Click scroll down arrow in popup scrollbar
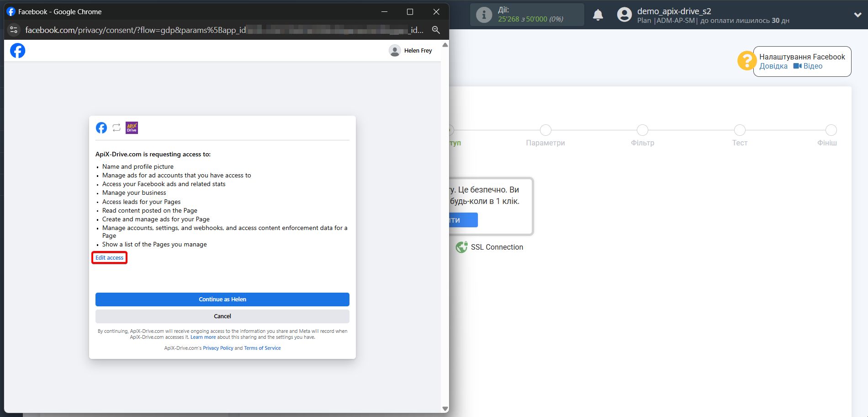Image resolution: width=868 pixels, height=417 pixels. coord(445,409)
